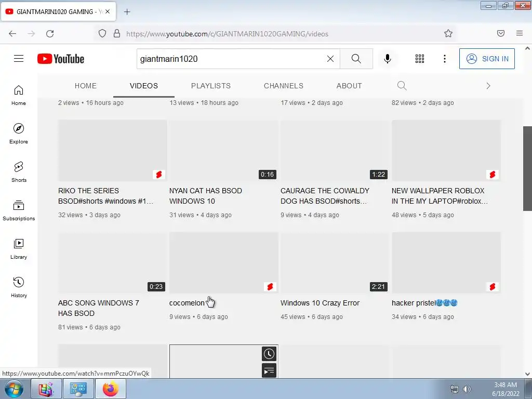Image resolution: width=532 pixels, height=399 pixels.
Task: Open the Windows Start menu
Action: pyautogui.click(x=14, y=389)
